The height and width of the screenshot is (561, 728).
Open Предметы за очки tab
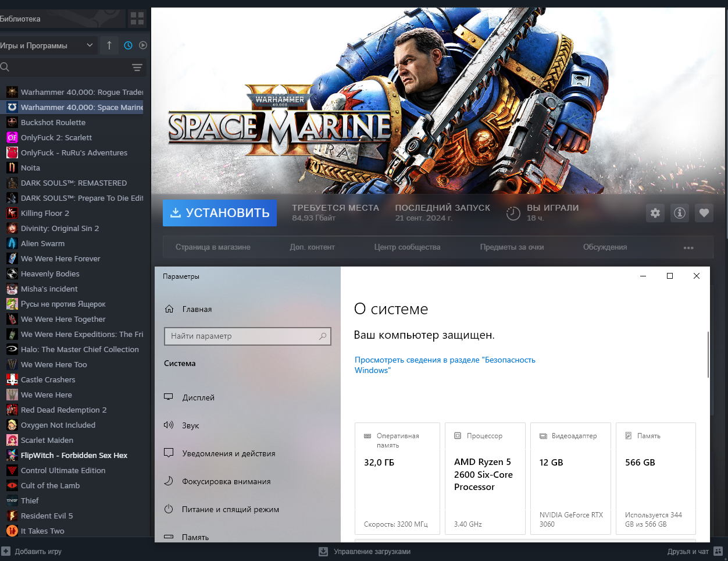(512, 247)
